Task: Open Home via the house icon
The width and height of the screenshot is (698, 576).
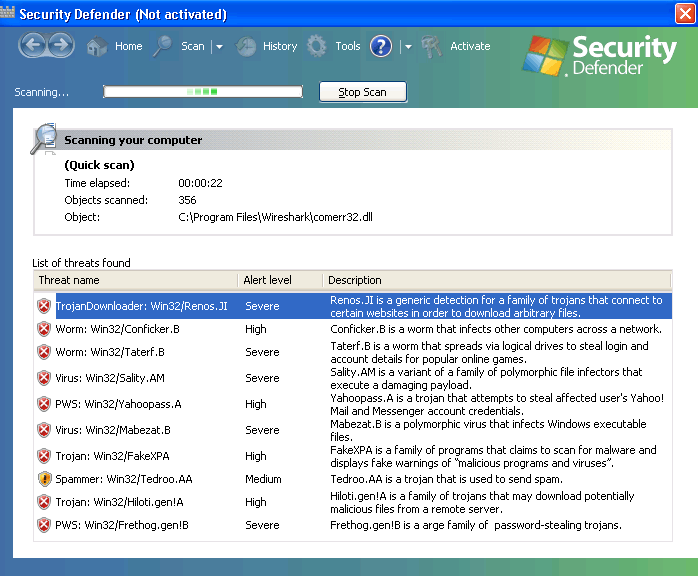Action: pyautogui.click(x=97, y=47)
